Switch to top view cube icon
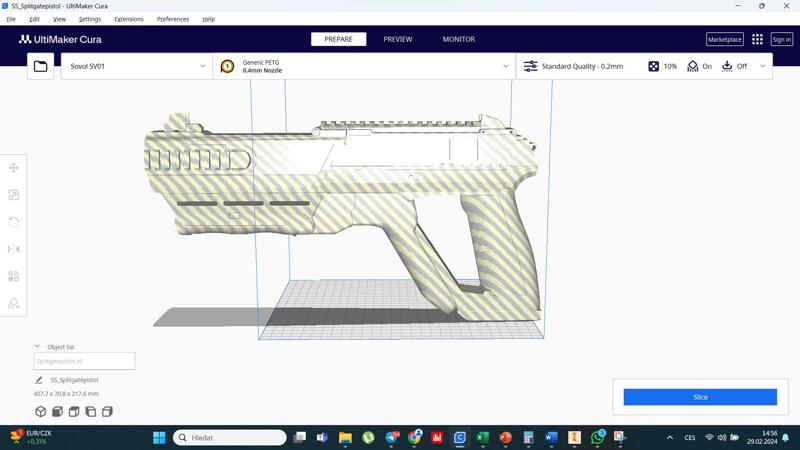The height and width of the screenshot is (450, 800). tap(74, 411)
